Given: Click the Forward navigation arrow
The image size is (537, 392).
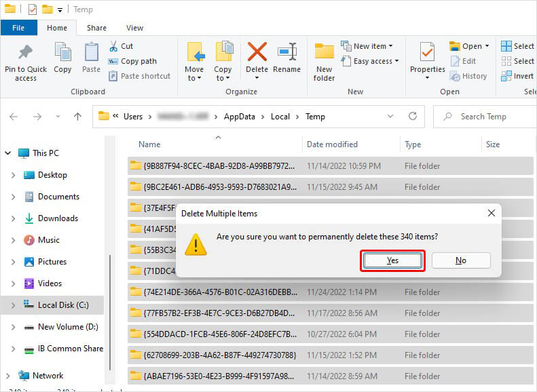Looking at the screenshot, I should tap(37, 117).
